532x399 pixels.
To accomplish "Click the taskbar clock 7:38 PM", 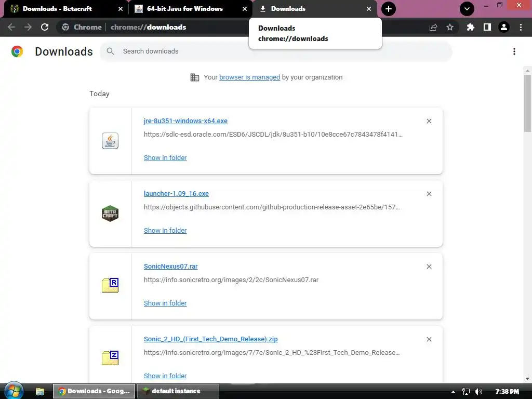I will 507,392.
